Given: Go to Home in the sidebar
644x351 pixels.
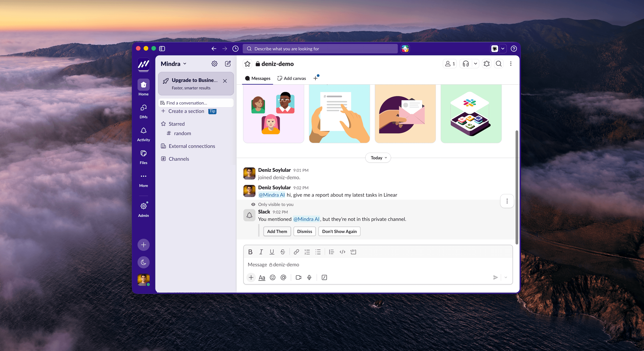Looking at the screenshot, I should [x=144, y=87].
